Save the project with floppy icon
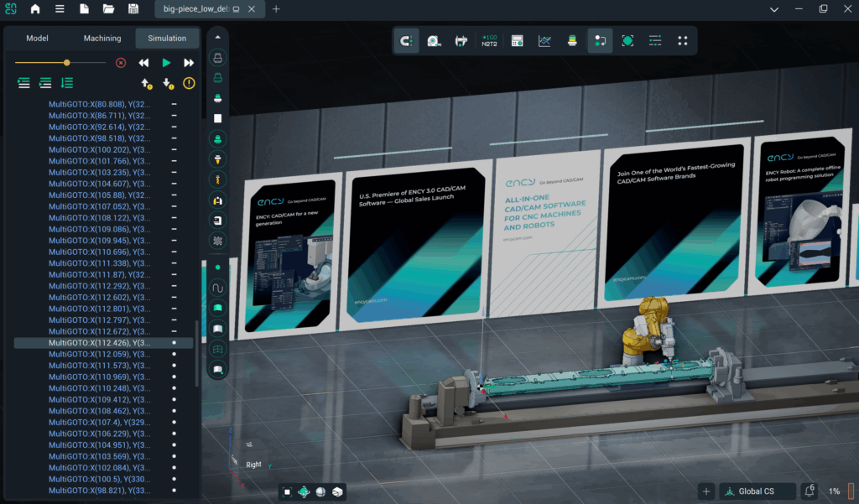The height and width of the screenshot is (504, 859). tap(133, 8)
